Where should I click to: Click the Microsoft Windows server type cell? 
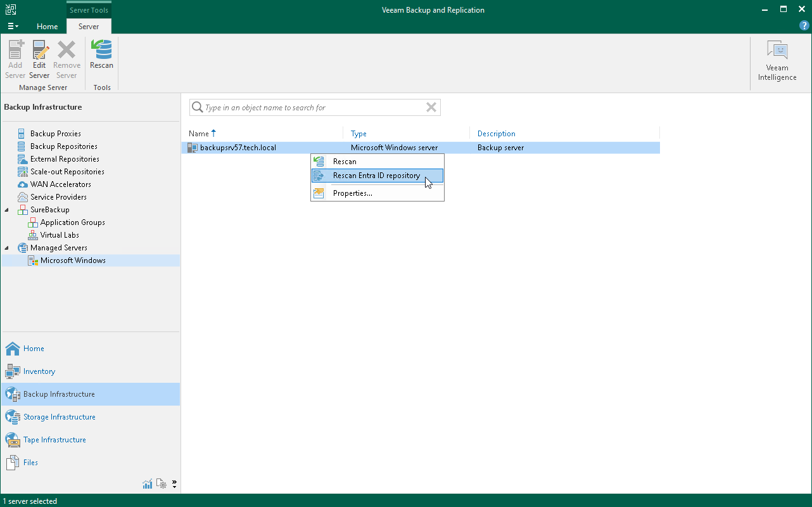point(394,148)
